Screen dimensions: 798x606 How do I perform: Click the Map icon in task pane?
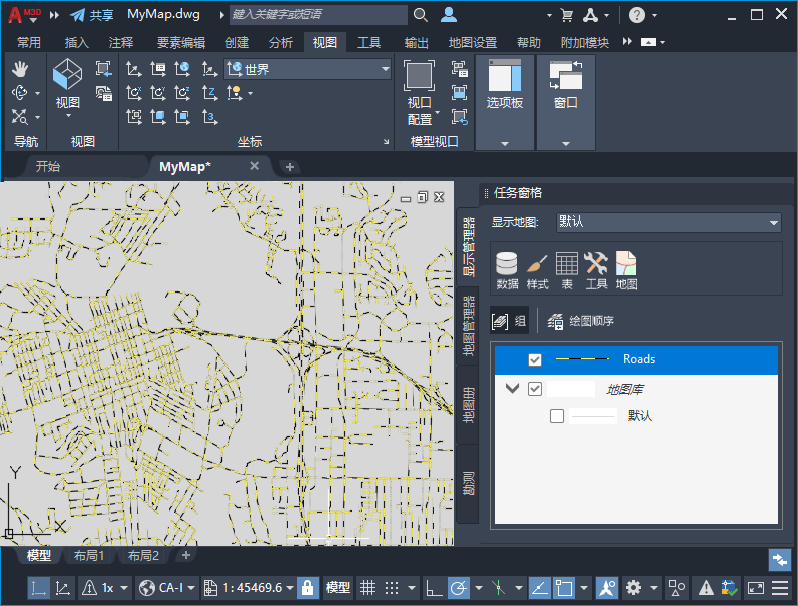[626, 270]
